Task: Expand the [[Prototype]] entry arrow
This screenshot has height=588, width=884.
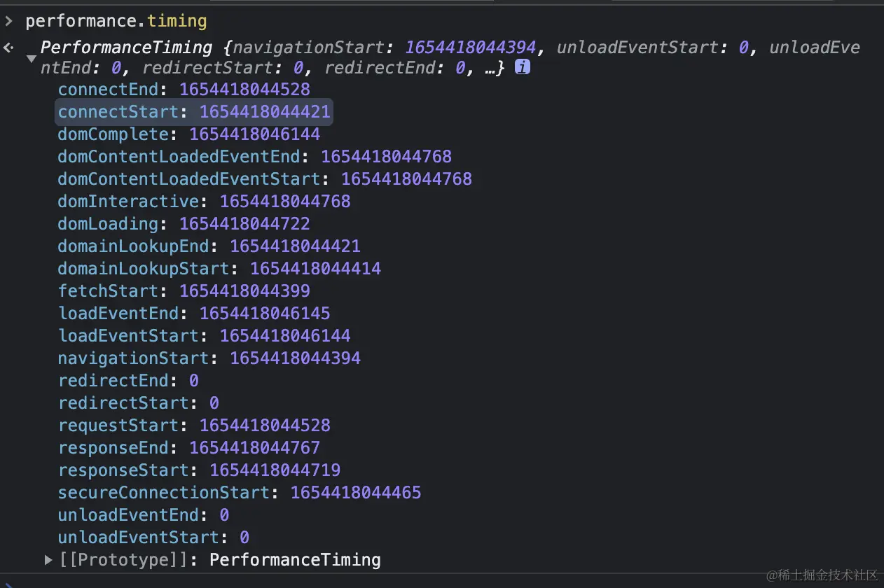Action: 48,560
